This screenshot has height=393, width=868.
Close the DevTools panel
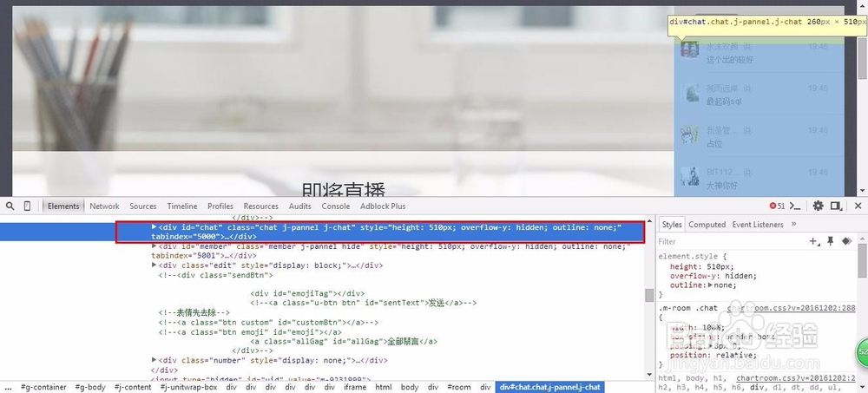858,206
